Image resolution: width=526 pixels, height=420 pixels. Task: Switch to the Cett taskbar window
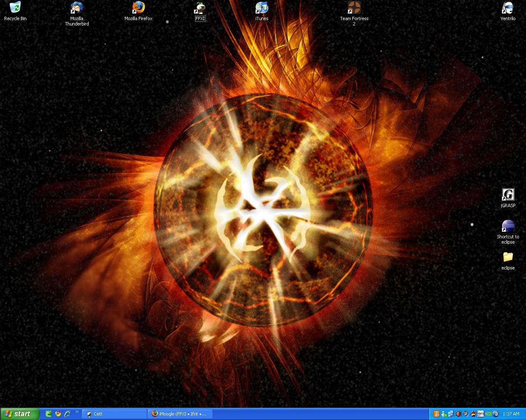click(114, 414)
